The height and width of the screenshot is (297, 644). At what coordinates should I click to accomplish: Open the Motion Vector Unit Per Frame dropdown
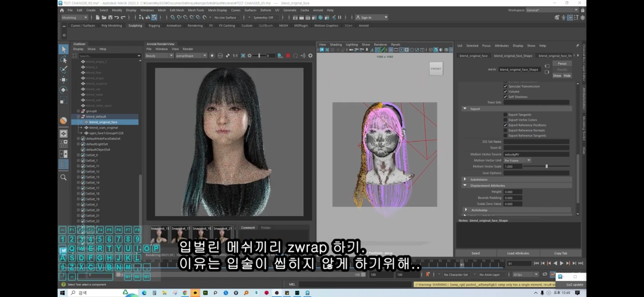click(518, 160)
